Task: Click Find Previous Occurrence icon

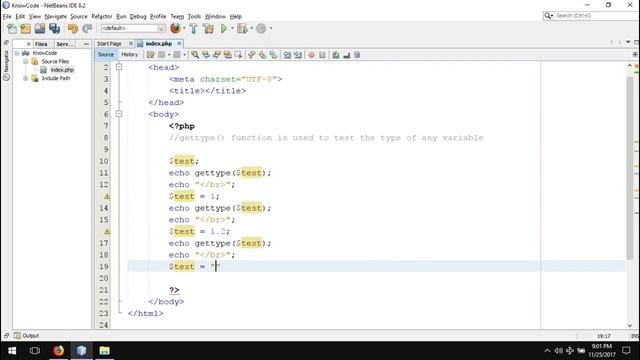Action: pos(206,55)
